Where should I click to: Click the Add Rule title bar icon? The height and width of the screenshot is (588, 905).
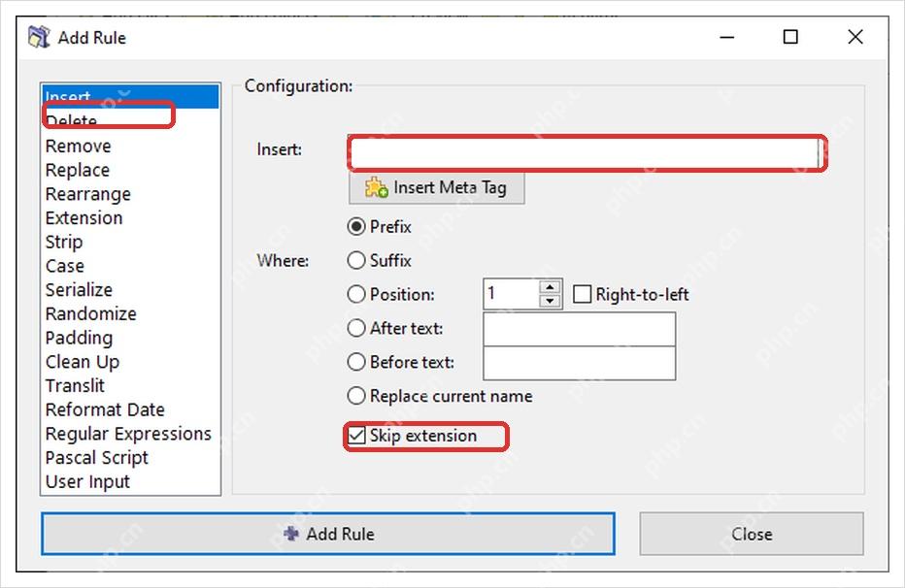tap(39, 38)
